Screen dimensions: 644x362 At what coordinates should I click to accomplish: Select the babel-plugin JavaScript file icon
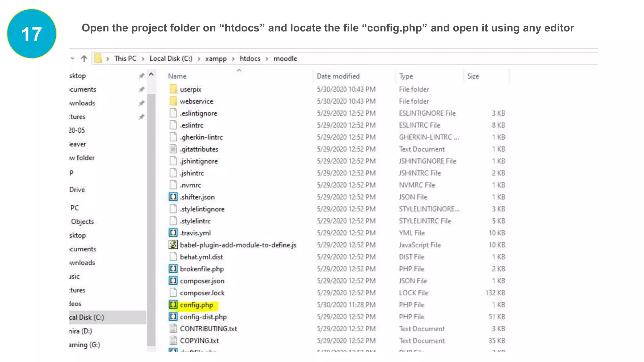tap(173, 245)
